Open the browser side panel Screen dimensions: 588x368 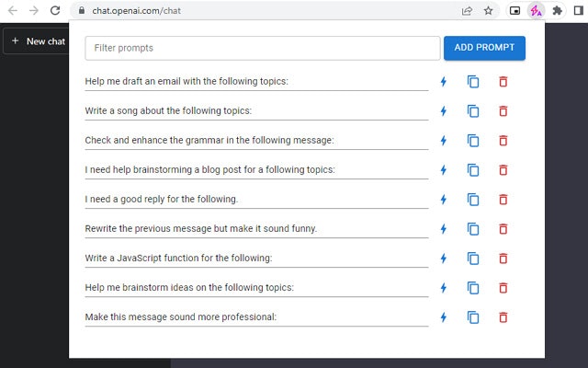(x=579, y=10)
